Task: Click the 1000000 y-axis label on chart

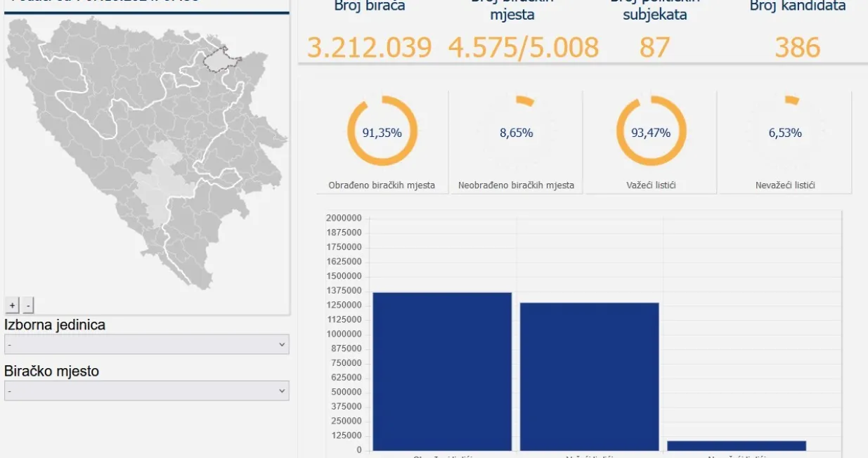Action: point(344,334)
